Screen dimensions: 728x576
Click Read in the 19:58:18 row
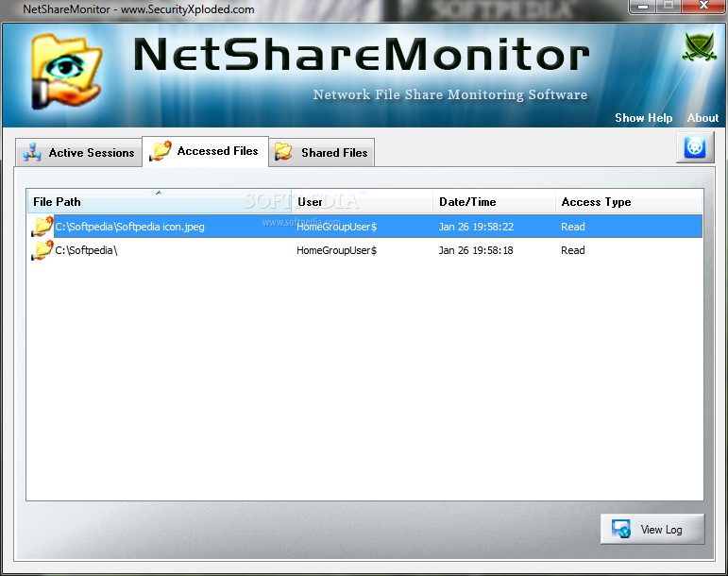pyautogui.click(x=572, y=250)
